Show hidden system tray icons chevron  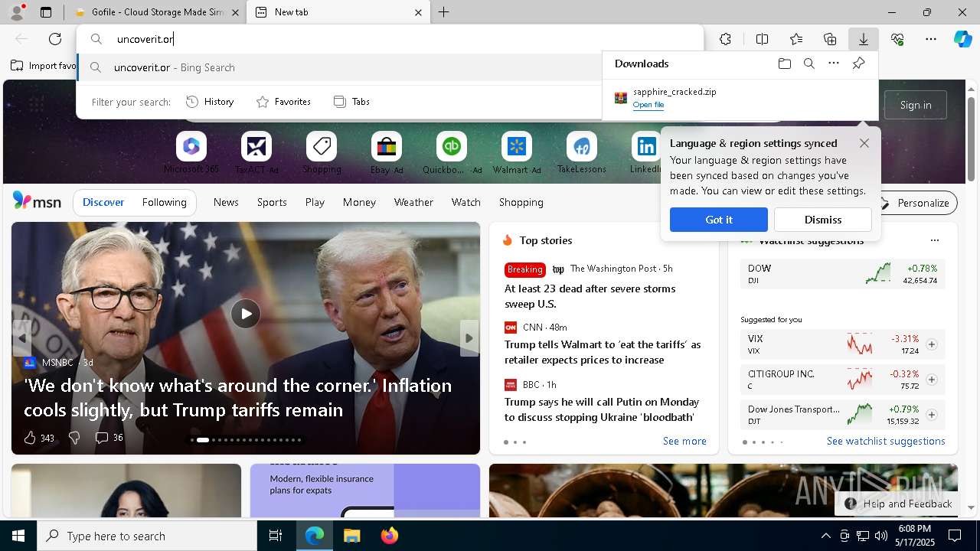[x=825, y=536]
